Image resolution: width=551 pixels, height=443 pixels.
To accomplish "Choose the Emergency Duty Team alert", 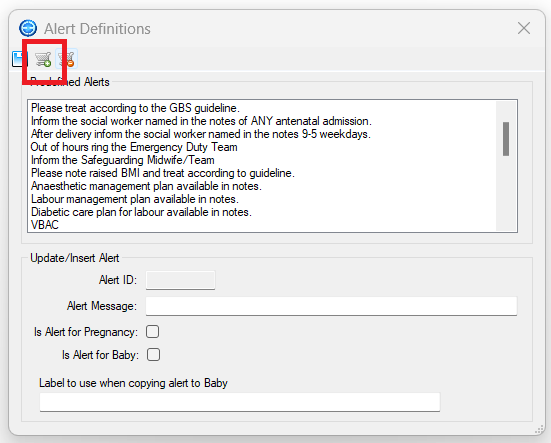I will click(134, 147).
